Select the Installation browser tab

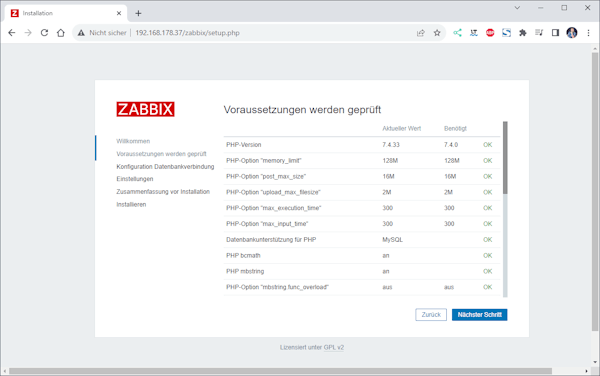click(x=65, y=13)
